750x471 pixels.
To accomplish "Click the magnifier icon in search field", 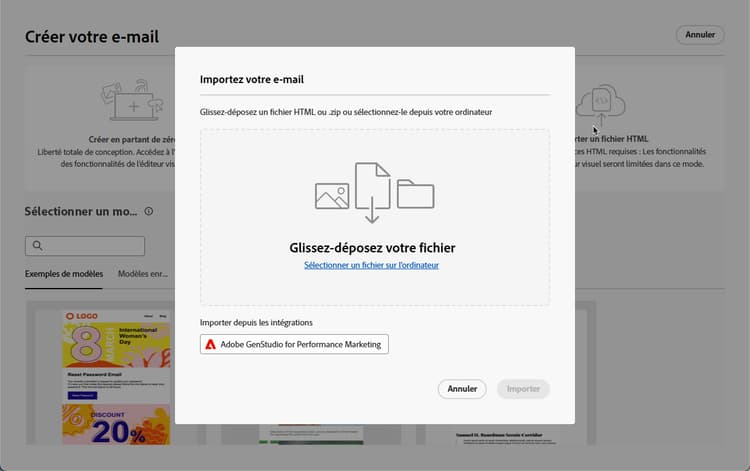I will click(37, 246).
